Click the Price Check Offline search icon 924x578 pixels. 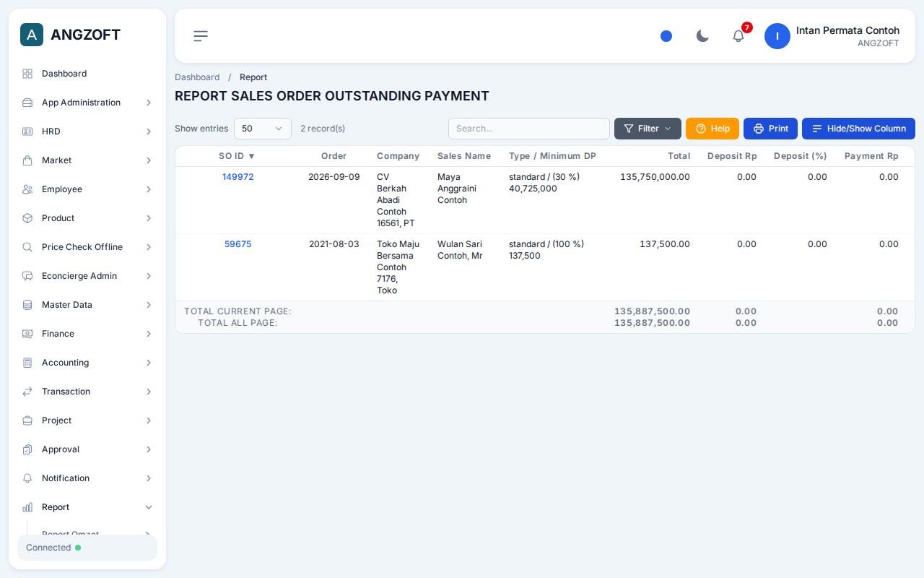tap(27, 247)
